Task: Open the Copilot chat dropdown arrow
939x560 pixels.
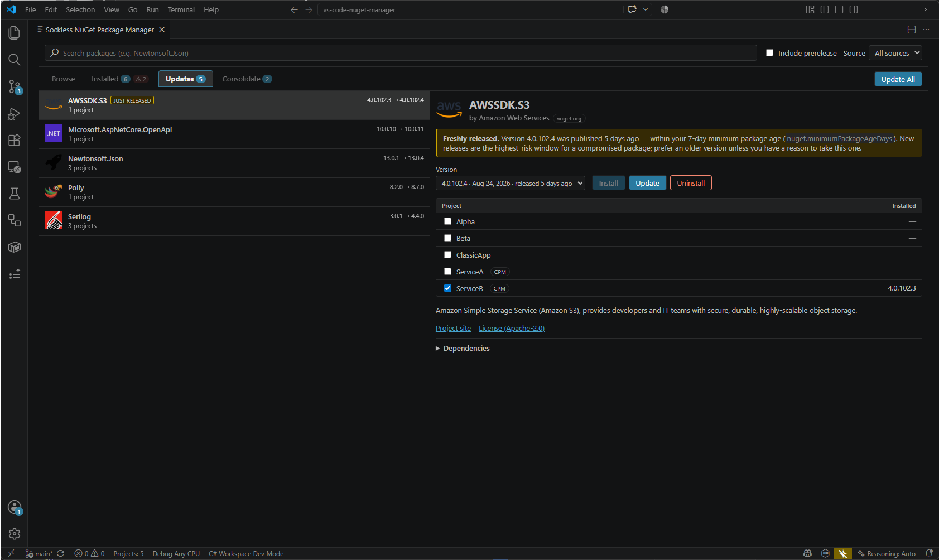Action: click(646, 9)
